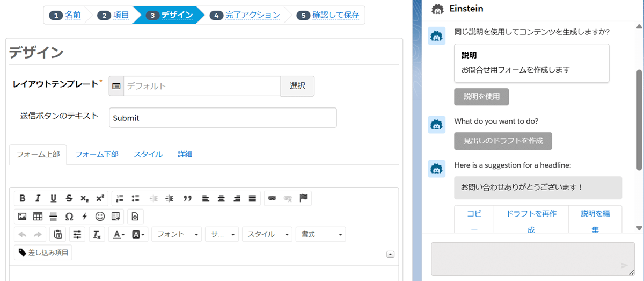
Task: Insert a table into the form content
Action: (38, 217)
